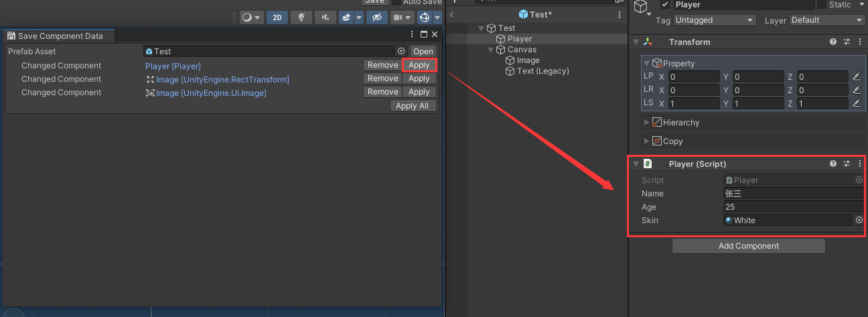Open Player (Script) presets icon
The image size is (868, 317).
click(x=847, y=164)
